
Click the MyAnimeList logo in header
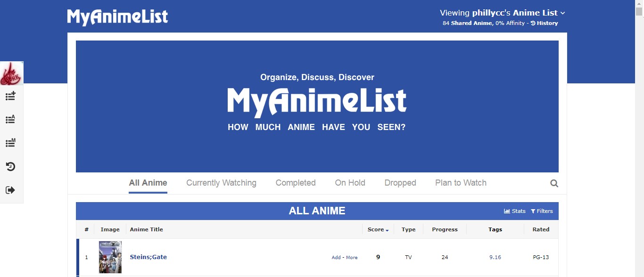[117, 16]
